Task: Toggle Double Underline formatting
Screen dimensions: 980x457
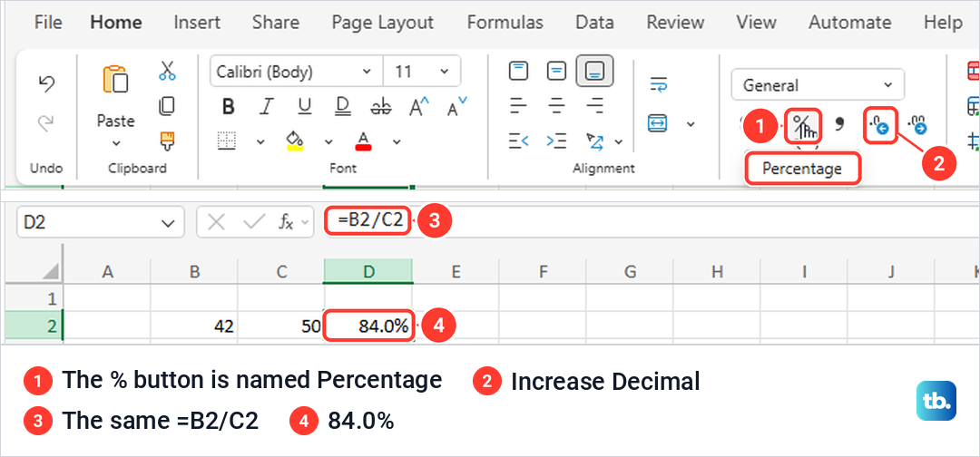Action: 342,107
